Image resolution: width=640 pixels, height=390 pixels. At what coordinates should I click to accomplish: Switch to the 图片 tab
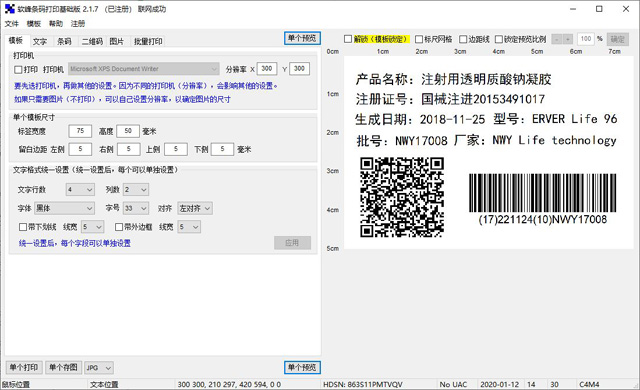[117, 41]
